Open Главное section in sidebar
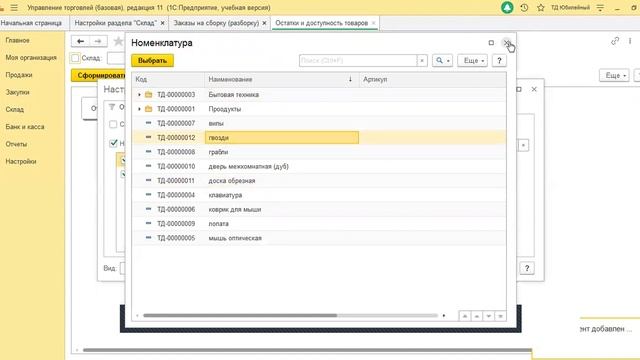The image size is (640, 360). click(x=18, y=40)
